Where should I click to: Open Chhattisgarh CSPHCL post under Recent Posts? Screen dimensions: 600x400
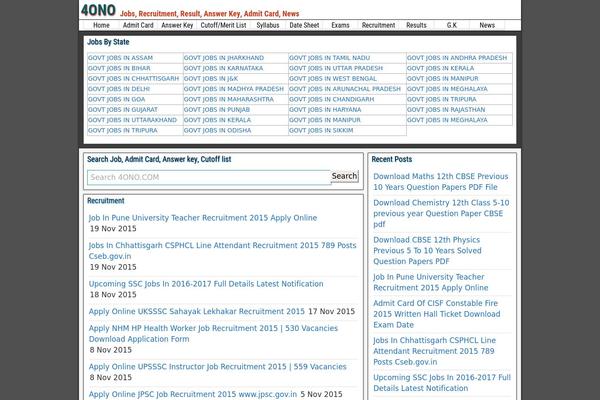[435, 351]
